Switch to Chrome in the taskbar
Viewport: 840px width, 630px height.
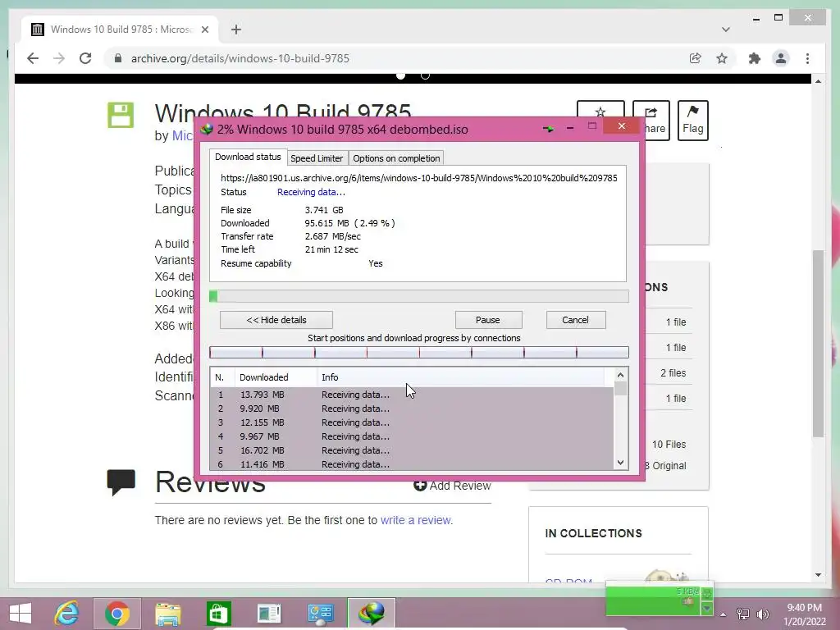[117, 614]
